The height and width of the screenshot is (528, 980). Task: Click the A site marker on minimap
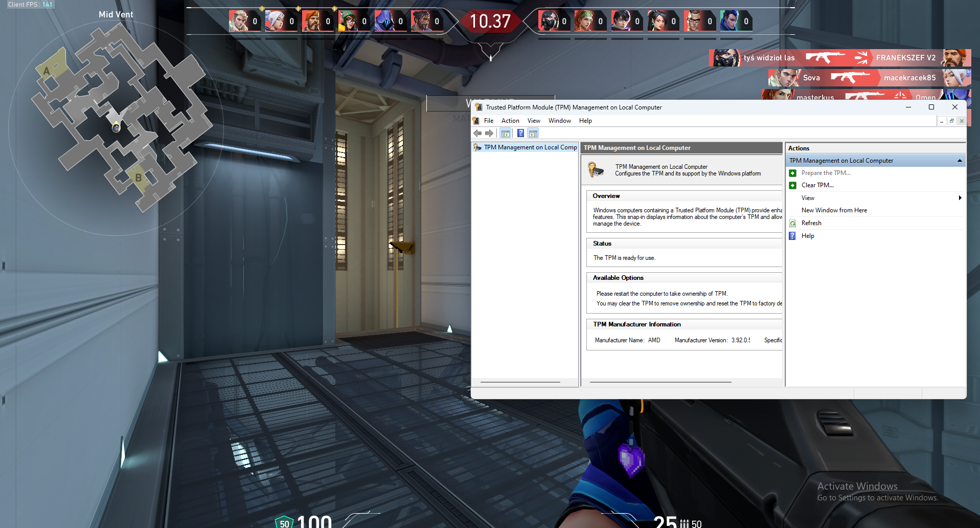coord(47,71)
